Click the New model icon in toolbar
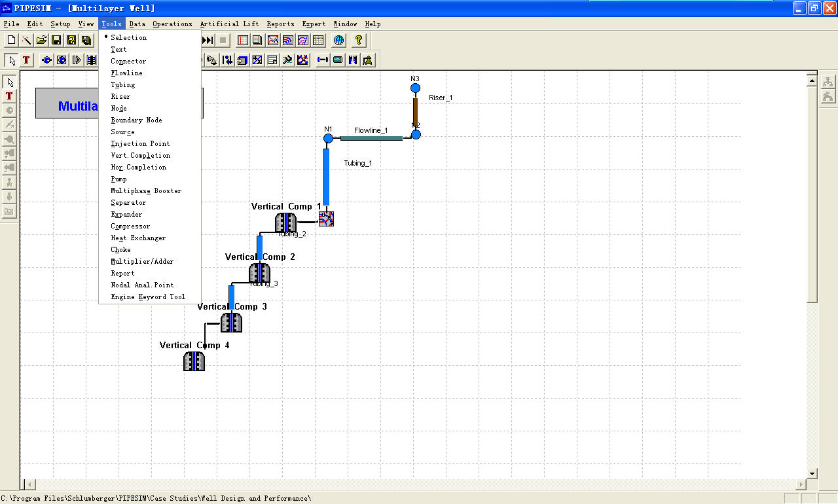Screen dimensions: 838x504 click(x=11, y=41)
